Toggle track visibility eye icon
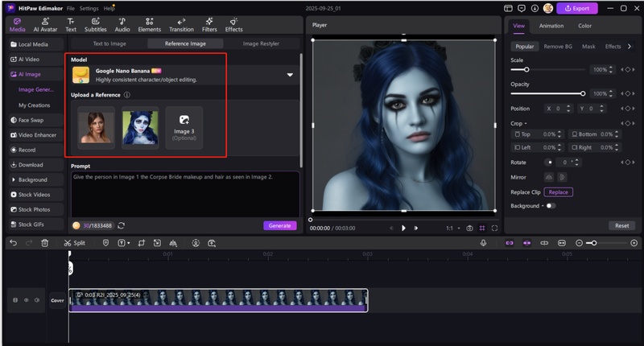Screen dimensions: 644x346 click(27, 300)
